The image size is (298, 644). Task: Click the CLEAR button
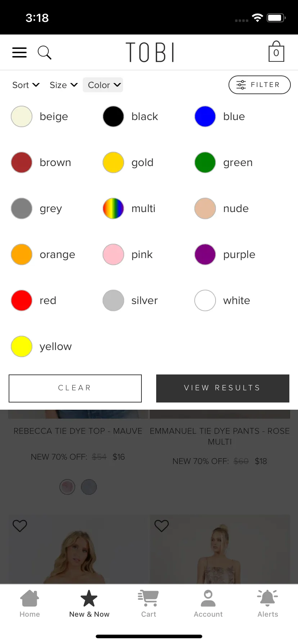75,388
